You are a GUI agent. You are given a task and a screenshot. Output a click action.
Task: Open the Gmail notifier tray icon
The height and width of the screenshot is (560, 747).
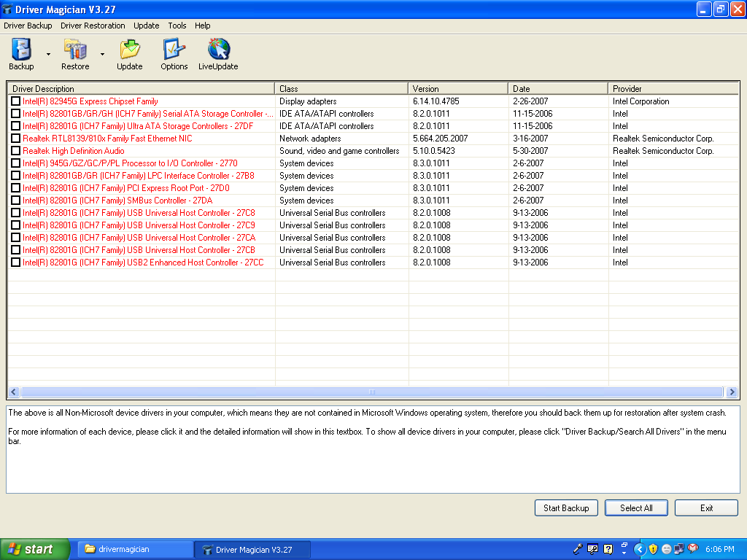click(693, 549)
